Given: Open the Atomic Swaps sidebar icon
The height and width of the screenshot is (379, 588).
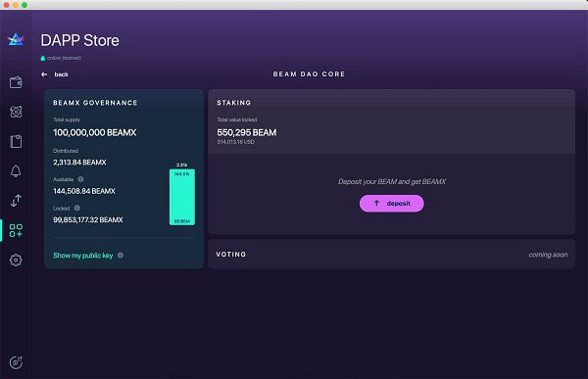Looking at the screenshot, I should tap(16, 112).
